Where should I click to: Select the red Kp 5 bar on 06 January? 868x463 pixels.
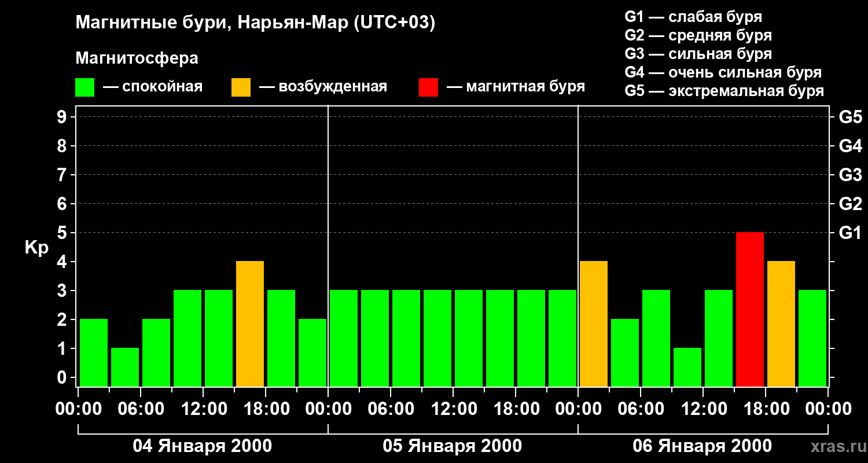tap(750, 309)
